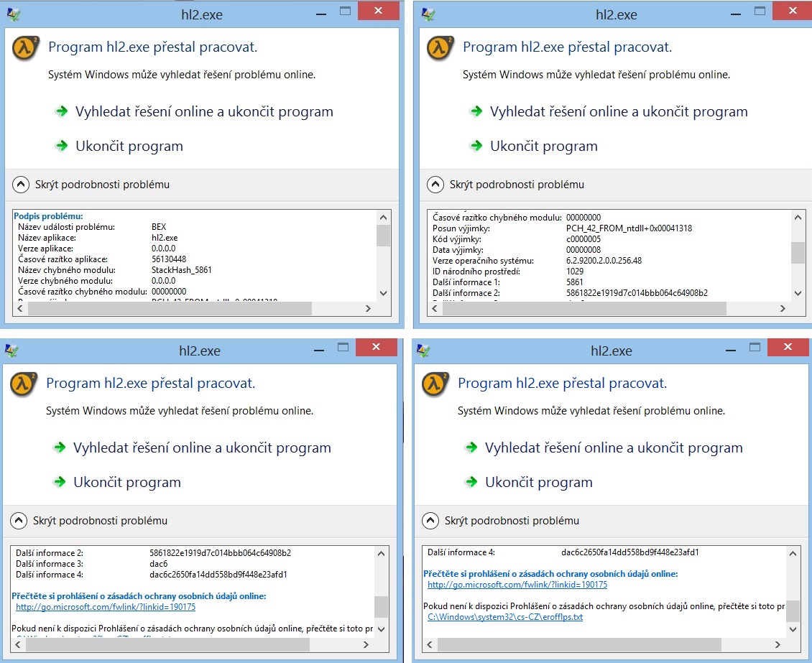Select Ukončit program in top-right dialog
Screen dimensions: 812x663
[x=543, y=147]
